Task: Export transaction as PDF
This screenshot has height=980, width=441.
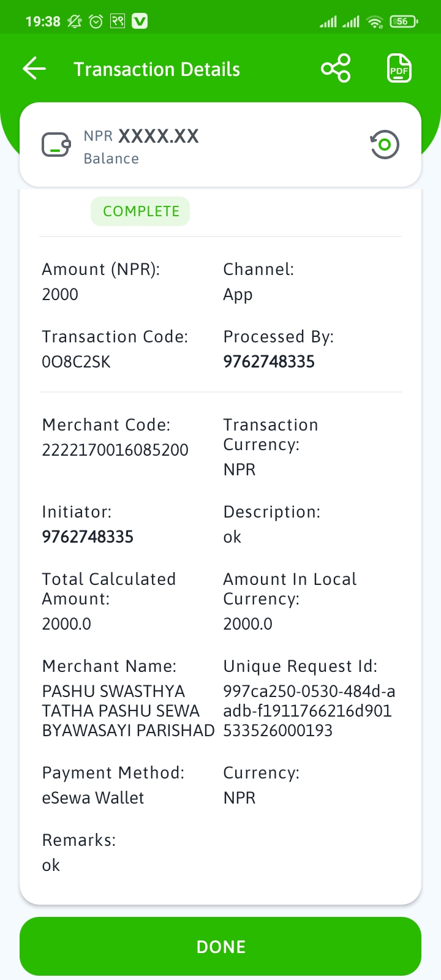Action: click(399, 69)
